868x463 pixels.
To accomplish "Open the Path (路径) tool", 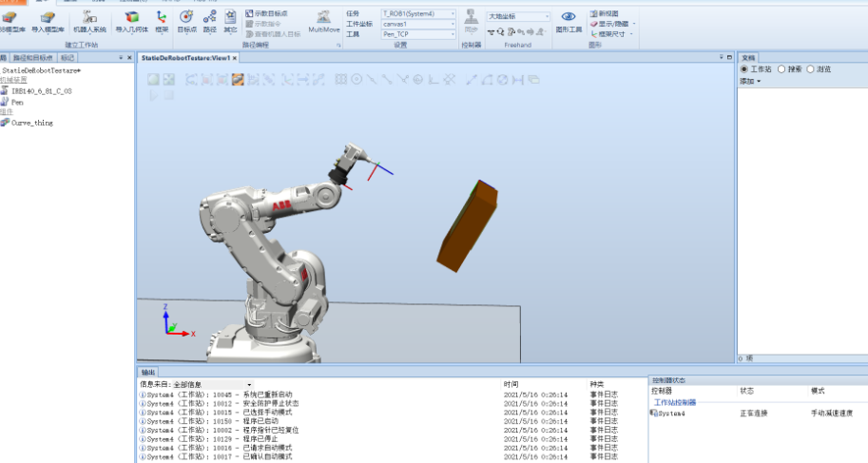I will pos(209,22).
